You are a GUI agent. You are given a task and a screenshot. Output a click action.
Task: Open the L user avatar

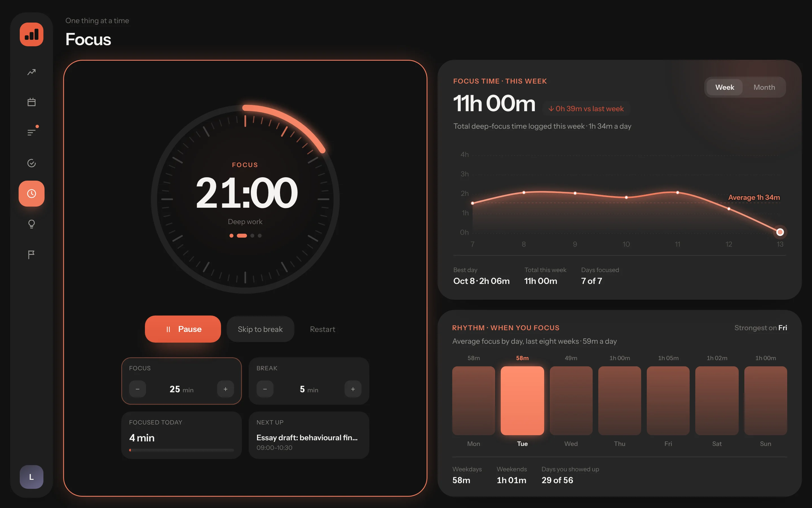click(x=32, y=477)
